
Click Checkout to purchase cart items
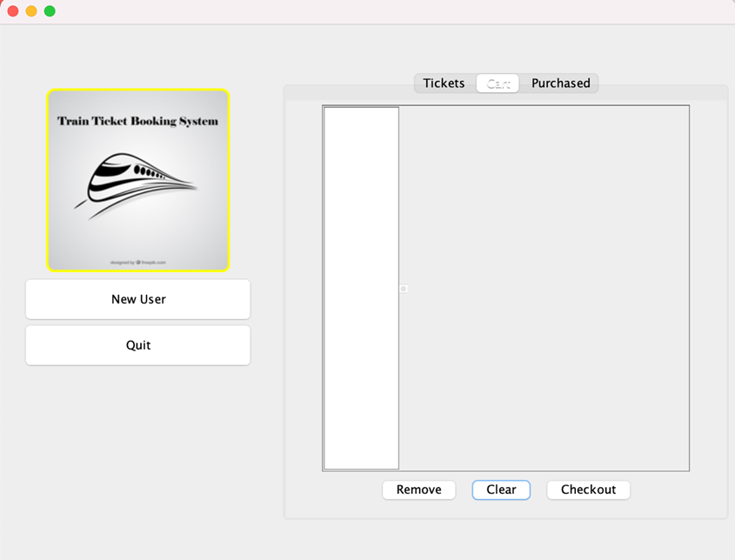588,490
